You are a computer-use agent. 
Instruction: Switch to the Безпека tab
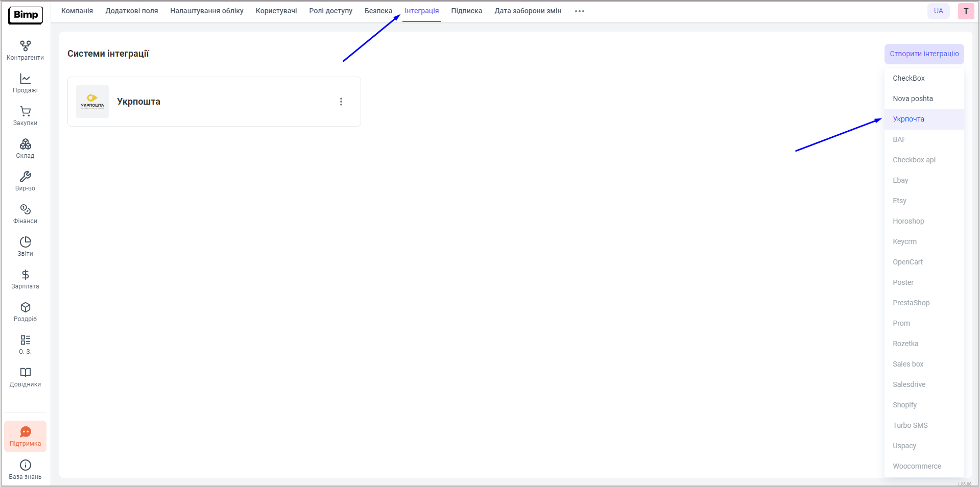(378, 11)
